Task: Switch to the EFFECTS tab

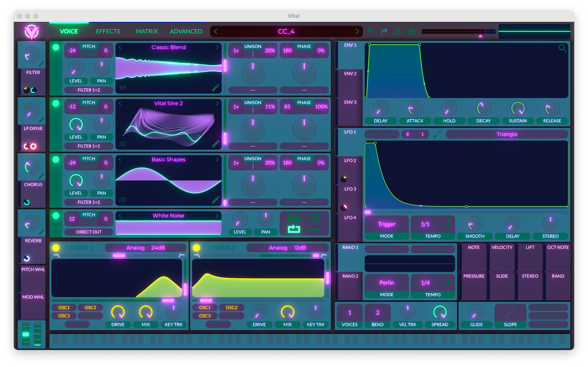Action: click(108, 31)
